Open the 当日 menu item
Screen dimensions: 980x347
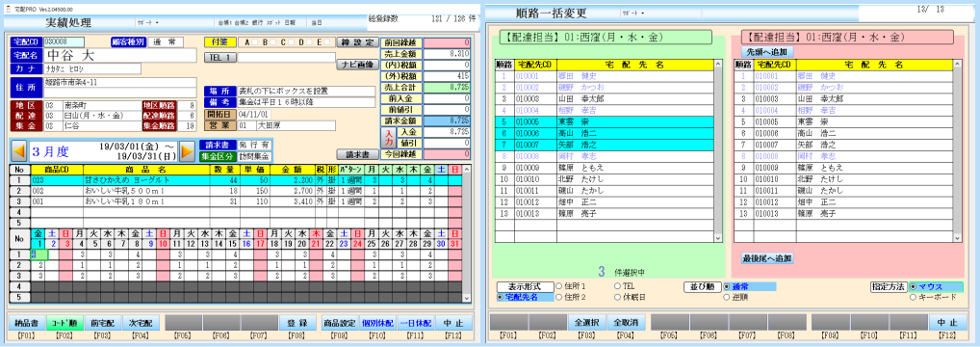pos(317,22)
